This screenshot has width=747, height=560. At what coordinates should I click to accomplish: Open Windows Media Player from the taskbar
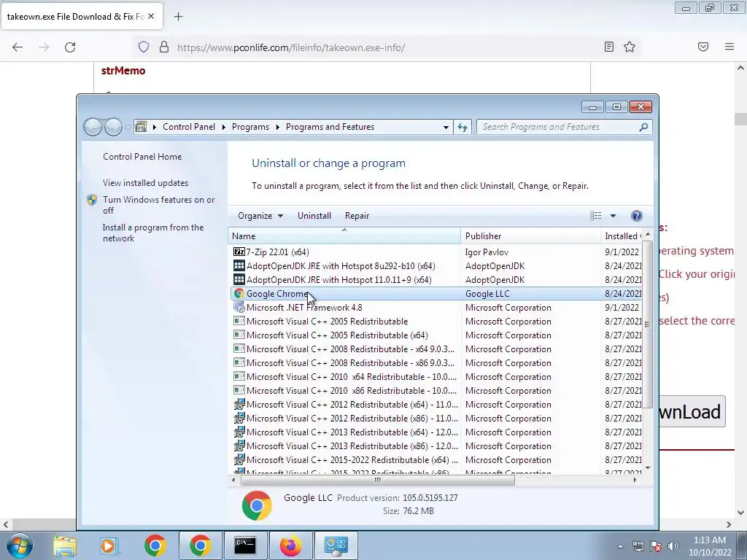coord(109,545)
